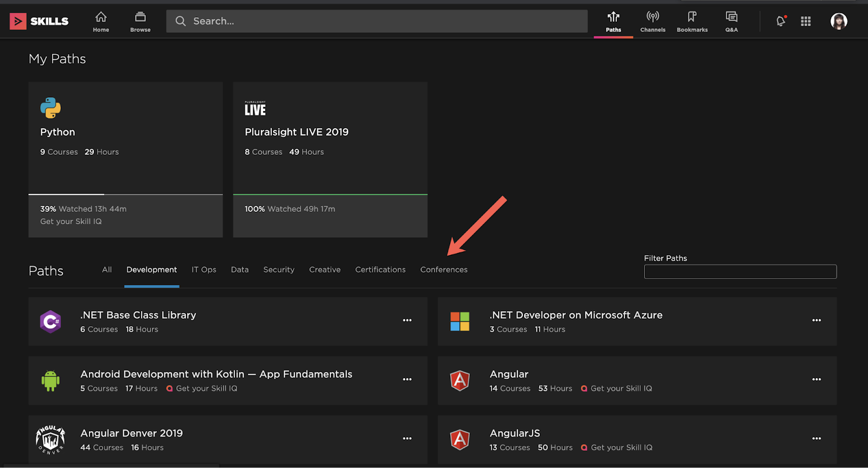Open more options for the Angular path
The height and width of the screenshot is (468, 868).
[x=816, y=380]
